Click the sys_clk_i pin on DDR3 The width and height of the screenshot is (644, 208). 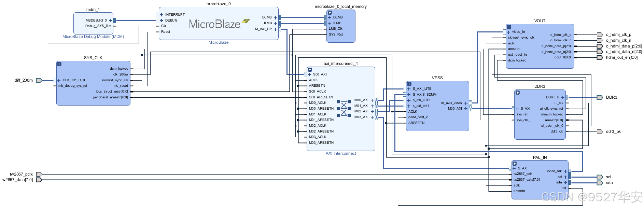[x=523, y=120]
